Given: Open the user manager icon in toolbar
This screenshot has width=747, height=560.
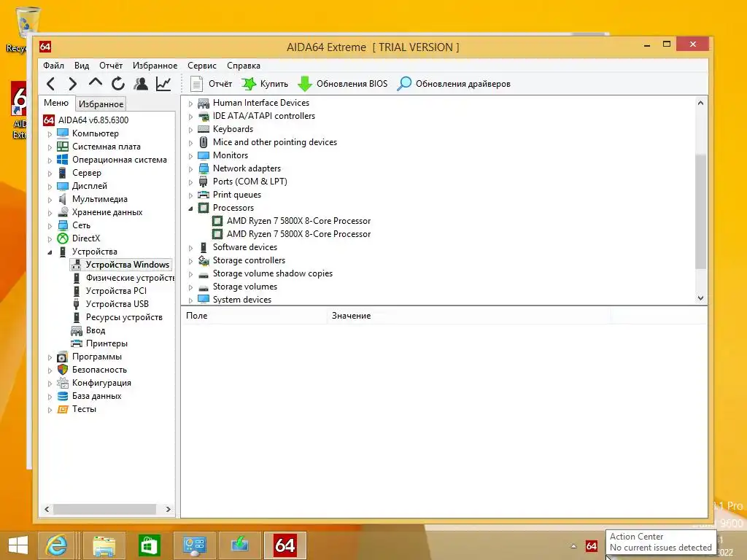Looking at the screenshot, I should (x=141, y=84).
